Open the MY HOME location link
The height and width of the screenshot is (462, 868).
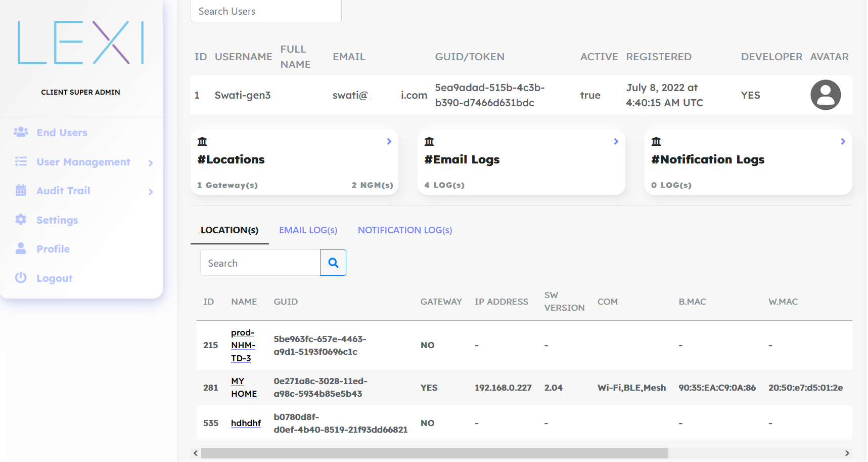tap(244, 388)
